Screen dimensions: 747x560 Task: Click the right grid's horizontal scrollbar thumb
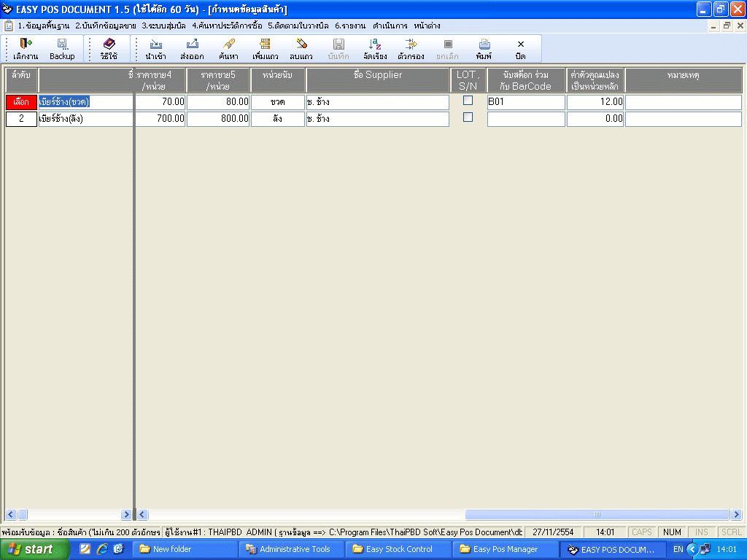[597, 514]
